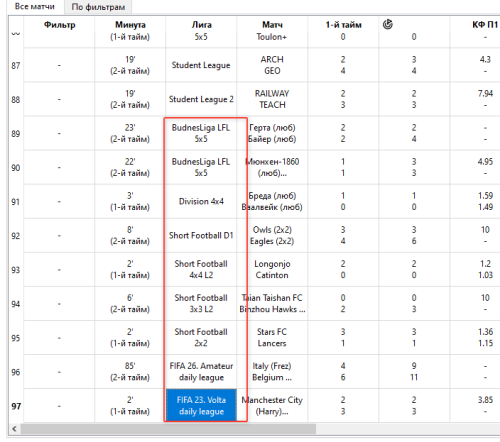500x442 pixels.
Task: Select the Division 4x4 league cell
Action: pos(201,201)
